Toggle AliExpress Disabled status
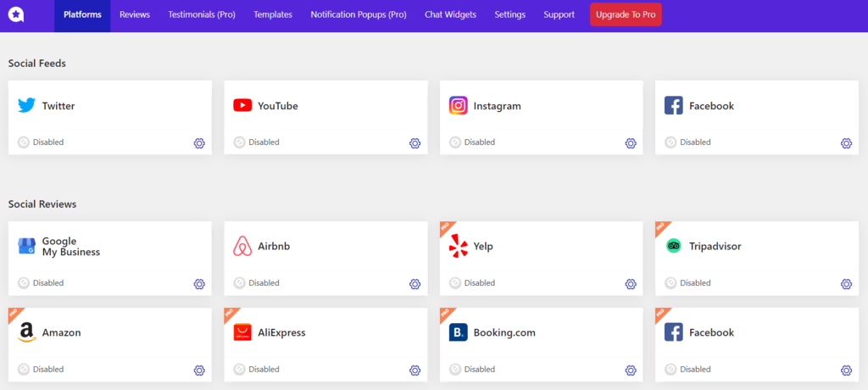The image size is (868, 390). pos(240,370)
